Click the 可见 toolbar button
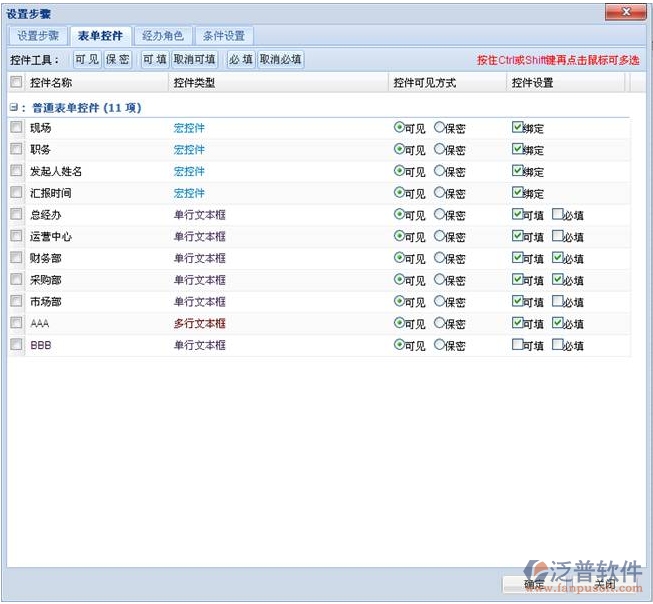 (x=87, y=60)
